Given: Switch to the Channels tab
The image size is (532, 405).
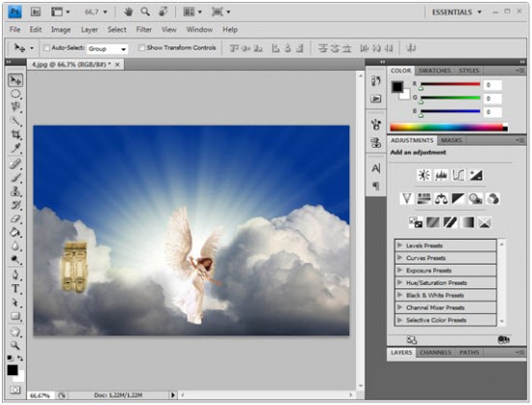Looking at the screenshot, I should [x=435, y=353].
